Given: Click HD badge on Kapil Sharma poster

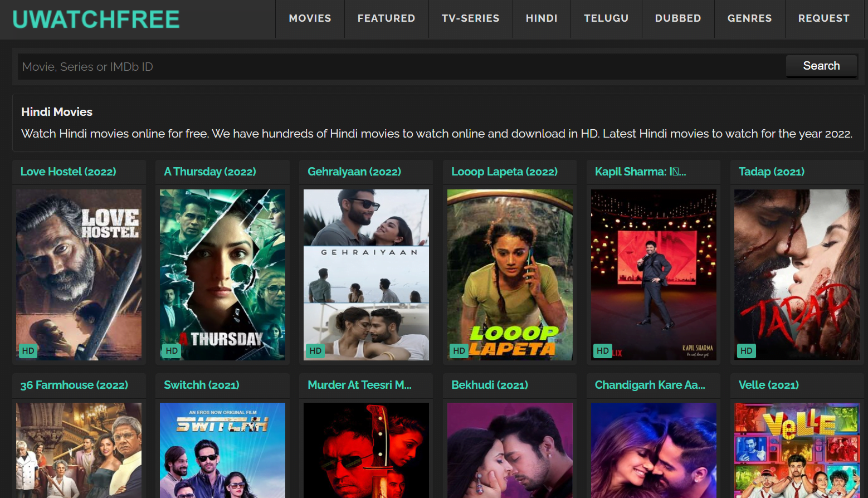Looking at the screenshot, I should point(603,351).
